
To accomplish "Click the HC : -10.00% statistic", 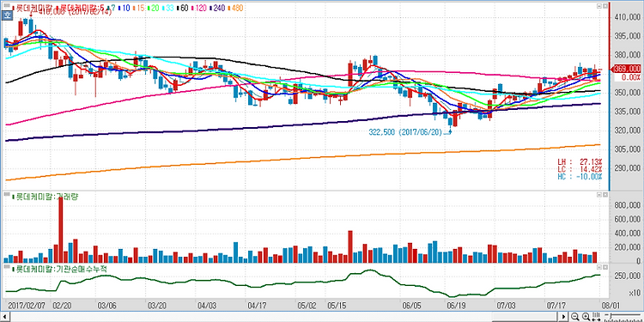I will tap(580, 177).
